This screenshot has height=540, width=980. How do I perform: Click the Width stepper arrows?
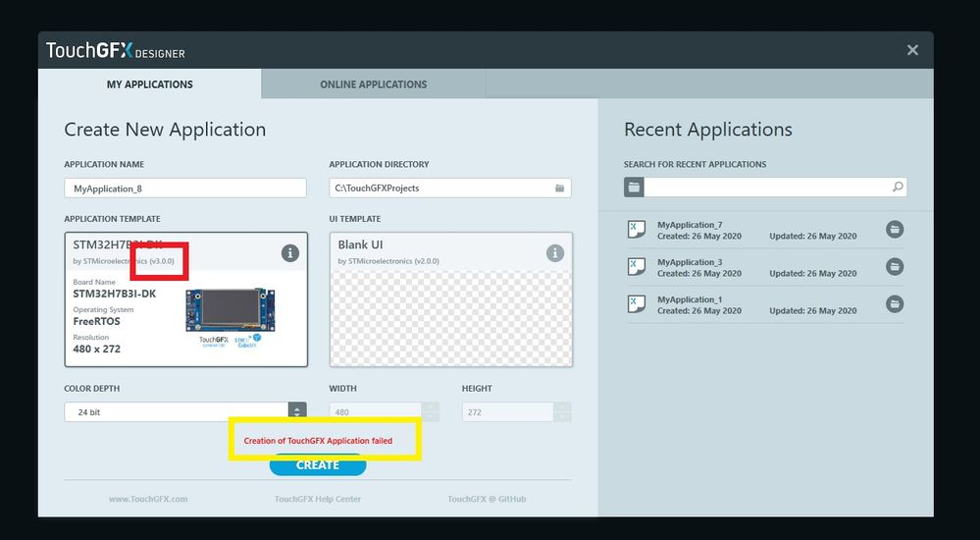(x=431, y=411)
